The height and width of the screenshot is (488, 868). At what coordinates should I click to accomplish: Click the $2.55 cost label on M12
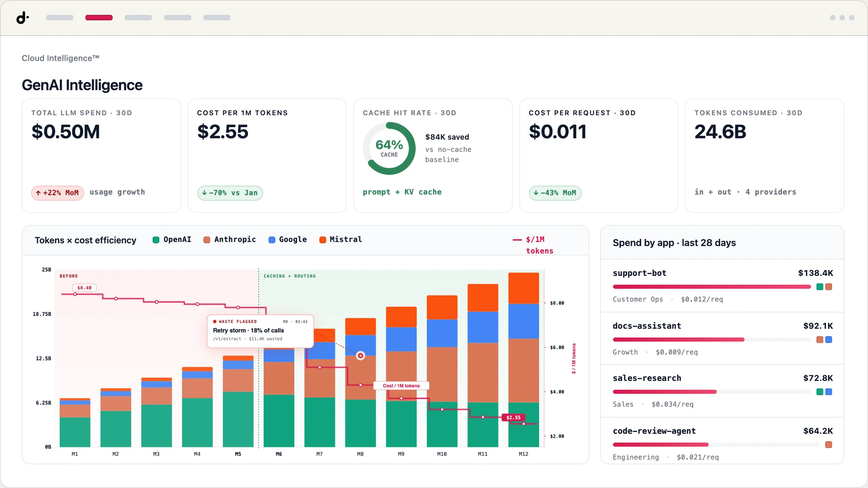point(513,417)
